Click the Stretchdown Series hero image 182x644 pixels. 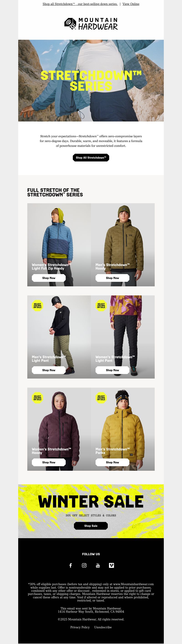(91, 80)
